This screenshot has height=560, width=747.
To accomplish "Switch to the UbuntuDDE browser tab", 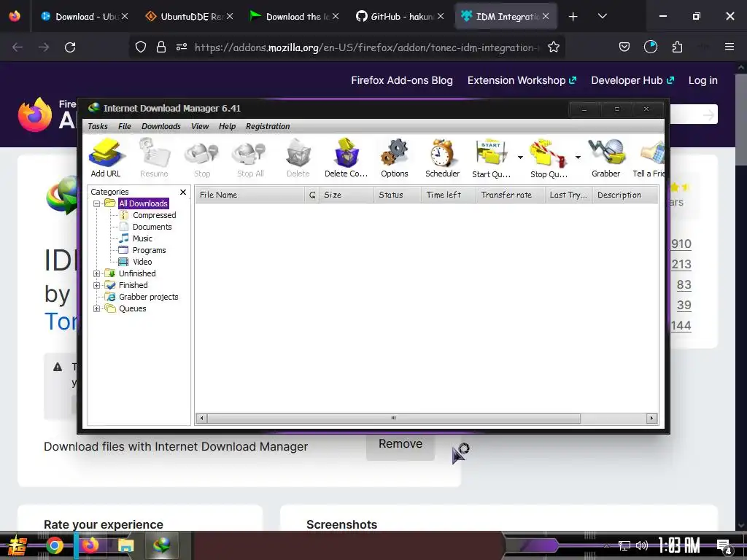I will (x=189, y=16).
